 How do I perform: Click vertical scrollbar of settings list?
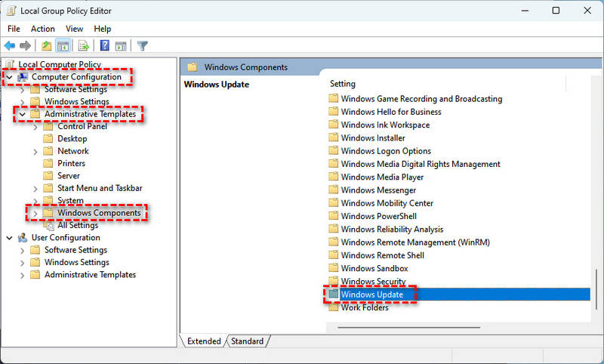pyautogui.click(x=596, y=290)
